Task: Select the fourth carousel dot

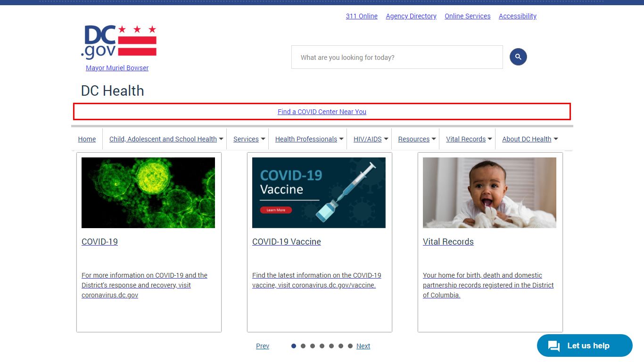Action: pos(322,346)
